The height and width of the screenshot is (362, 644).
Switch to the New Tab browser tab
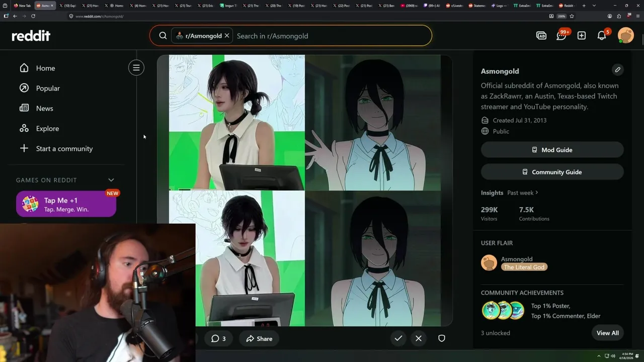pos(22,6)
